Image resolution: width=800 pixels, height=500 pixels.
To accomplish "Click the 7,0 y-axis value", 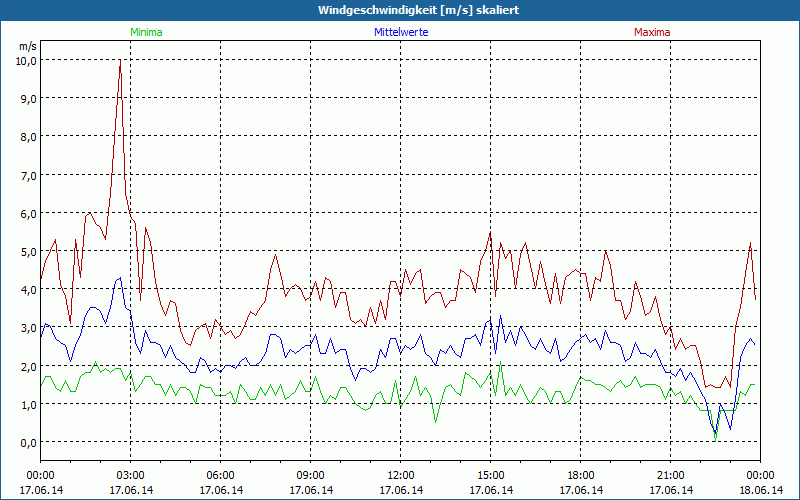I will pyautogui.click(x=29, y=176).
